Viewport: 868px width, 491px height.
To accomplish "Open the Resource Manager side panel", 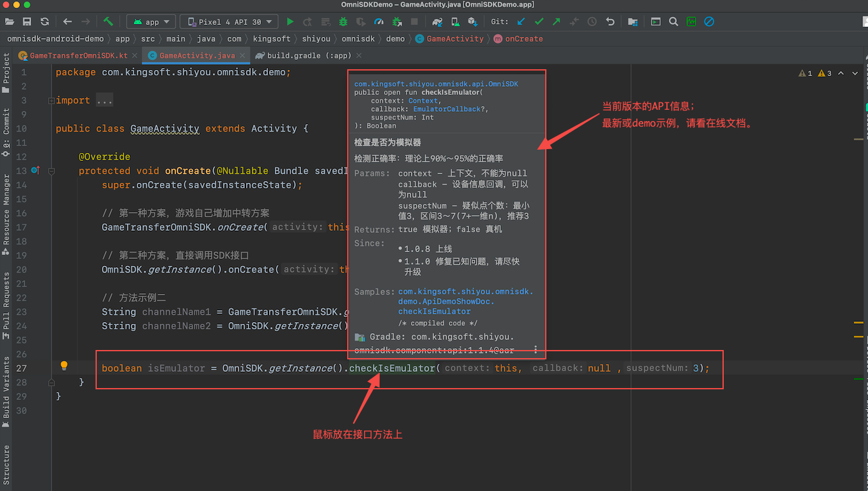I will [6, 215].
